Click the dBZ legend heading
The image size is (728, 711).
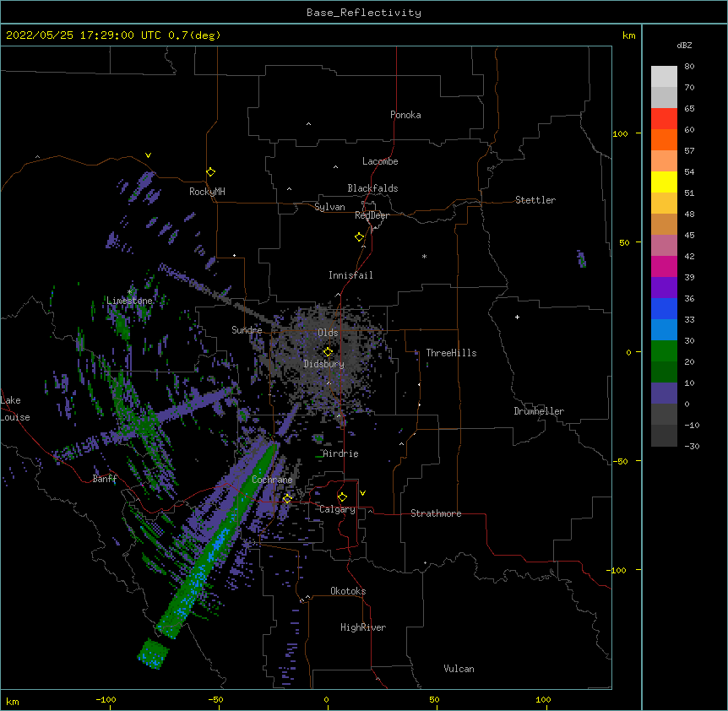point(684,45)
